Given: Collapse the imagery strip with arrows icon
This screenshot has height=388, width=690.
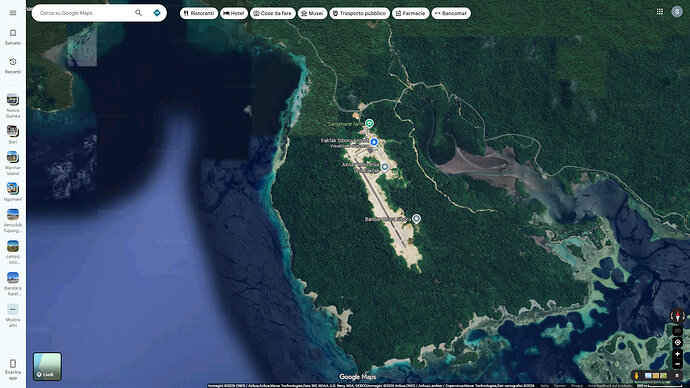Looking at the screenshot, I should pos(677,376).
